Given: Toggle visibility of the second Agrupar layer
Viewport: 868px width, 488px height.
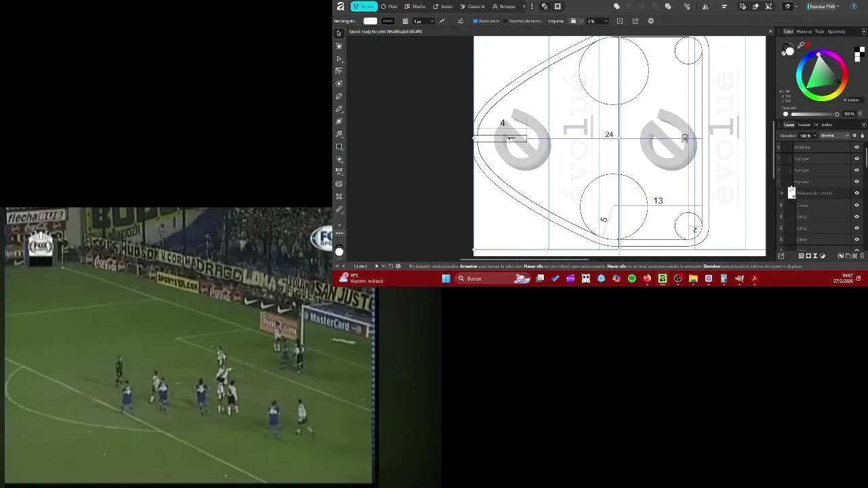Looking at the screenshot, I should (856, 170).
